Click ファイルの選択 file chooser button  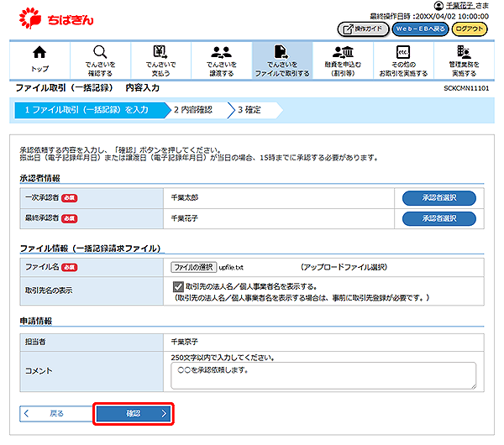click(193, 267)
